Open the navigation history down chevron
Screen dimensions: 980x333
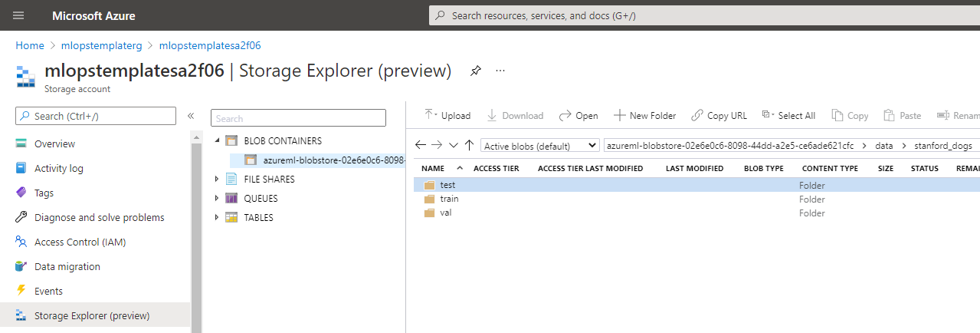(454, 145)
